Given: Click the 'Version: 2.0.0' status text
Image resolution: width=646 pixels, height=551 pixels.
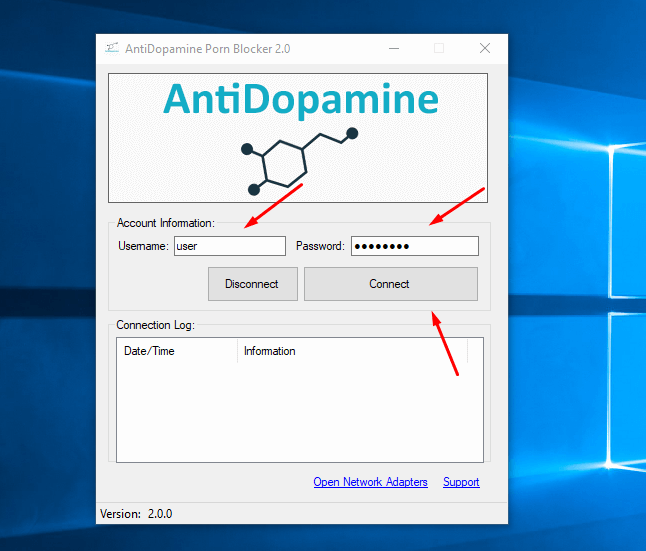Looking at the screenshot, I should (136, 514).
